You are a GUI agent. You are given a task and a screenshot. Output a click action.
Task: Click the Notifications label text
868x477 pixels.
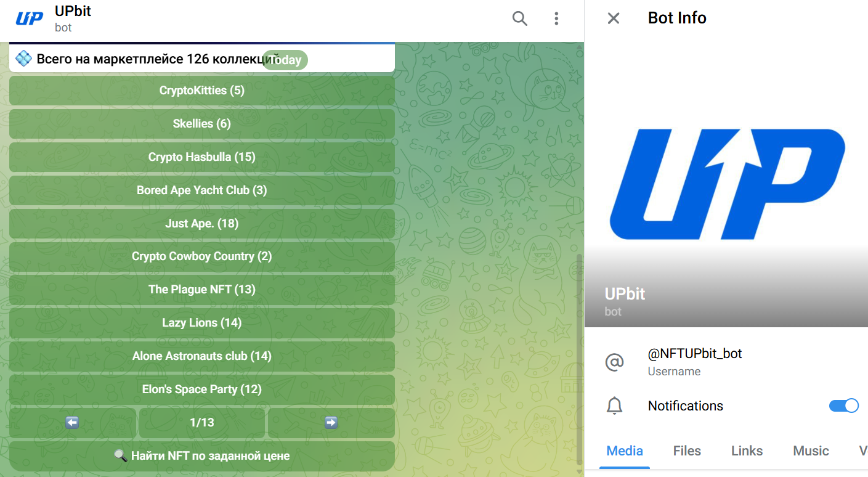click(686, 406)
